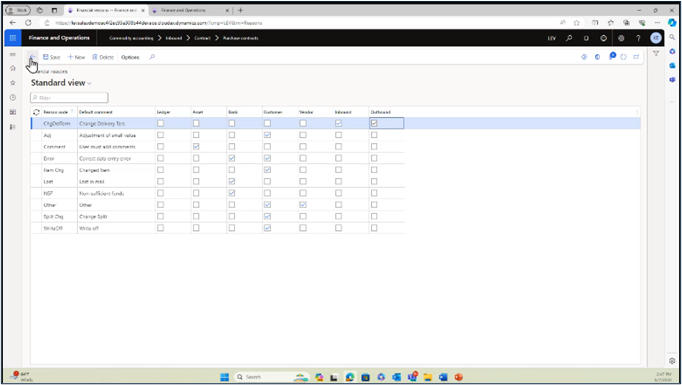Open the Inbound breadcrumb item
Viewport: 682px width, 385px height.
tap(174, 38)
